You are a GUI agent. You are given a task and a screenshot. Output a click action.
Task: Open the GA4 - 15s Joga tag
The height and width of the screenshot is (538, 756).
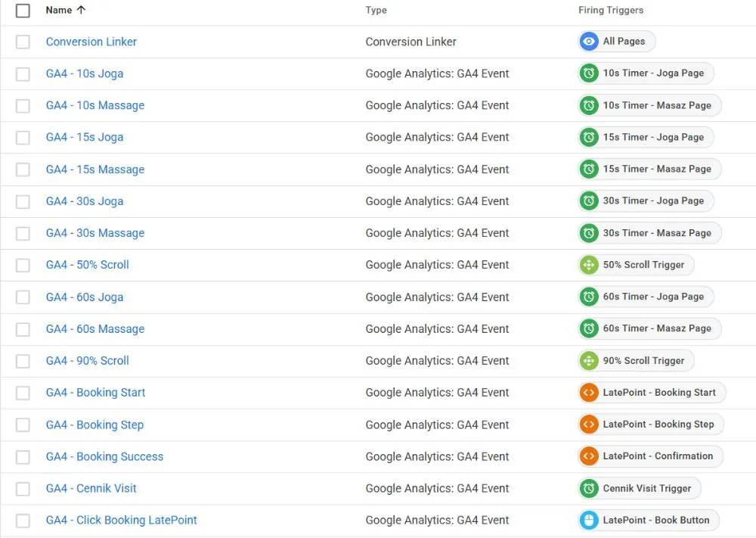point(85,138)
